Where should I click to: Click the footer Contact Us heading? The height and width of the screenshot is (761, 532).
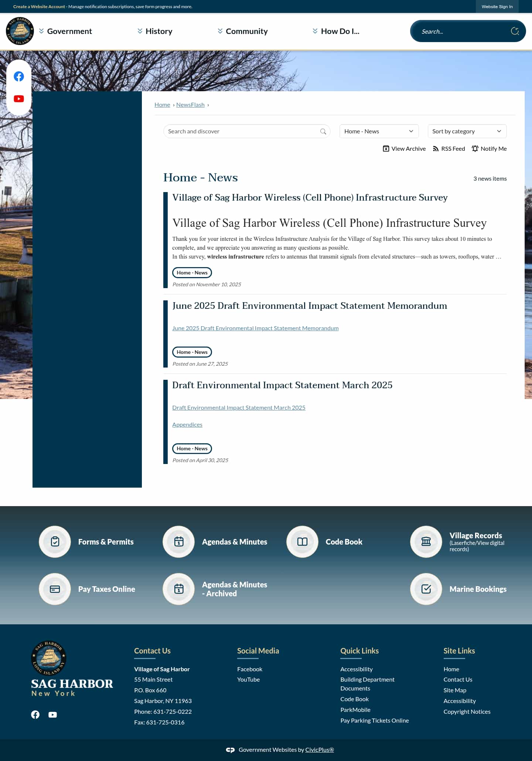coord(152,651)
